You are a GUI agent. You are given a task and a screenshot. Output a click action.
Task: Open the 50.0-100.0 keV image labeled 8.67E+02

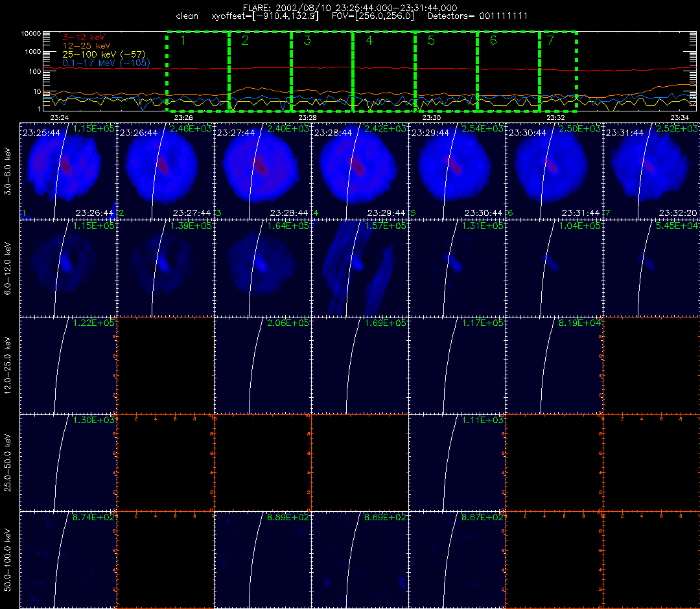tap(458, 560)
